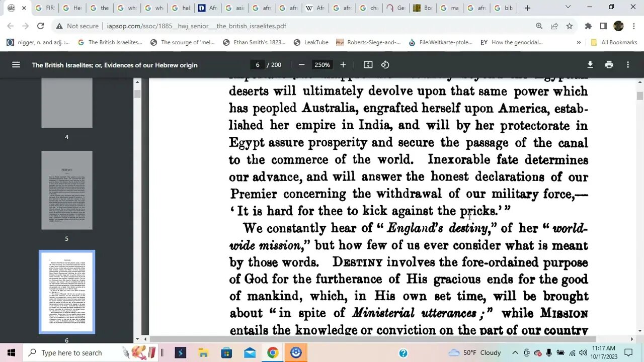The height and width of the screenshot is (362, 644).
Task: Open Mail app from taskbar
Action: click(x=250, y=352)
